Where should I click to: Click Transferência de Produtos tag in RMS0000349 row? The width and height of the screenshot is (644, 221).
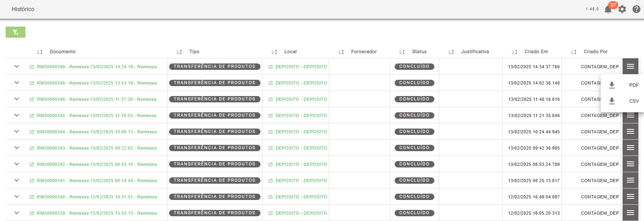point(214,67)
